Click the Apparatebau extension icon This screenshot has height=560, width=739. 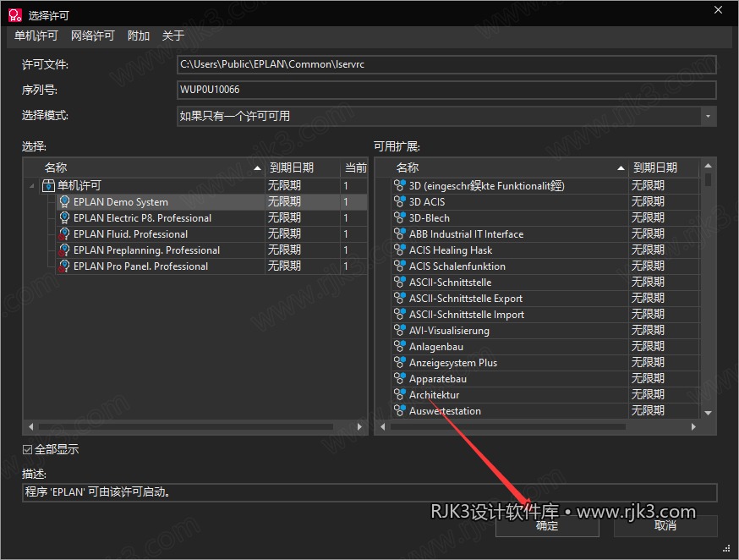click(400, 378)
